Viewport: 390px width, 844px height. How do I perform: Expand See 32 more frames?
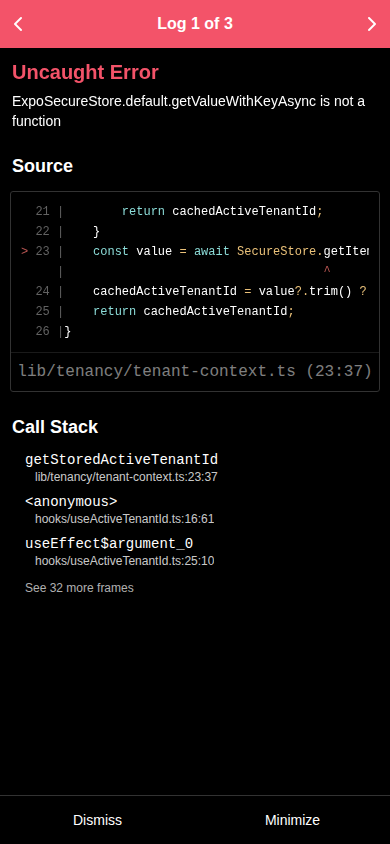(79, 588)
